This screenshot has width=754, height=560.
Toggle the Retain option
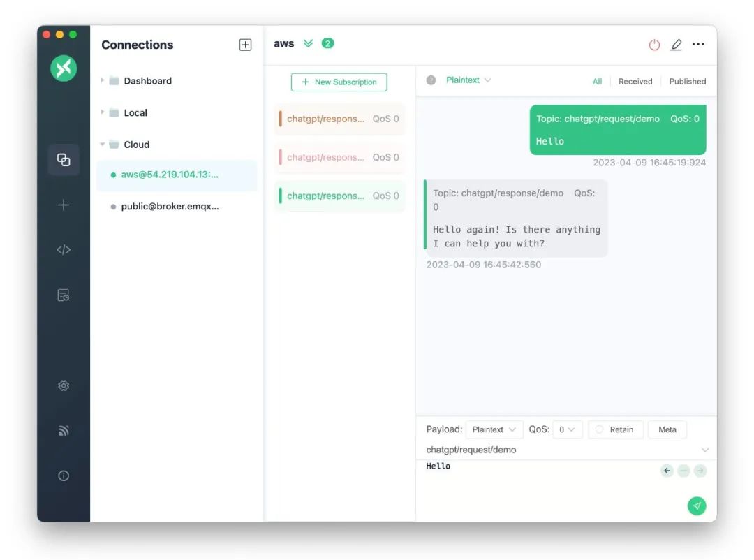(615, 429)
